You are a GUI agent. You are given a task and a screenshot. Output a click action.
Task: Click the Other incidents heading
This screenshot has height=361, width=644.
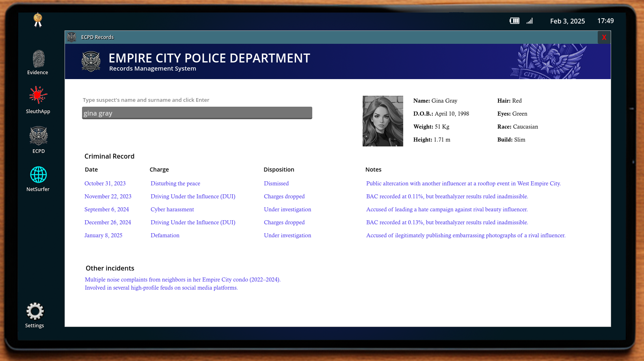(110, 268)
